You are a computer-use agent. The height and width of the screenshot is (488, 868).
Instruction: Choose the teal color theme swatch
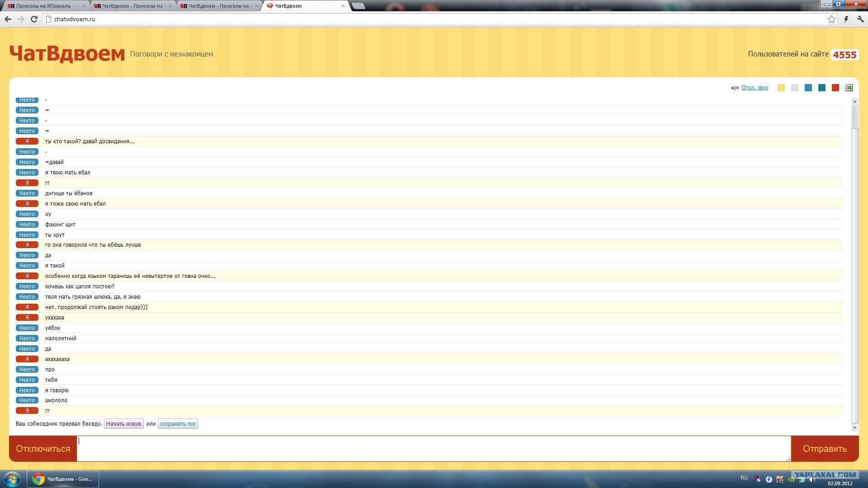(x=822, y=88)
